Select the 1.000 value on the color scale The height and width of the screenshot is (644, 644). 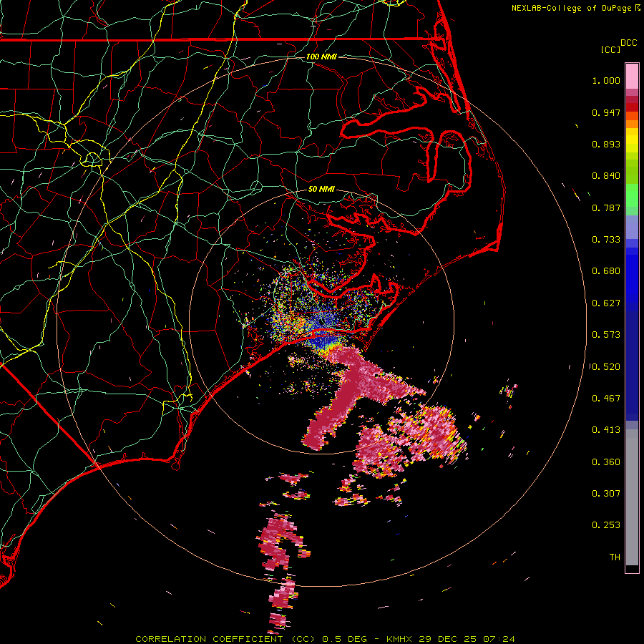(x=606, y=80)
